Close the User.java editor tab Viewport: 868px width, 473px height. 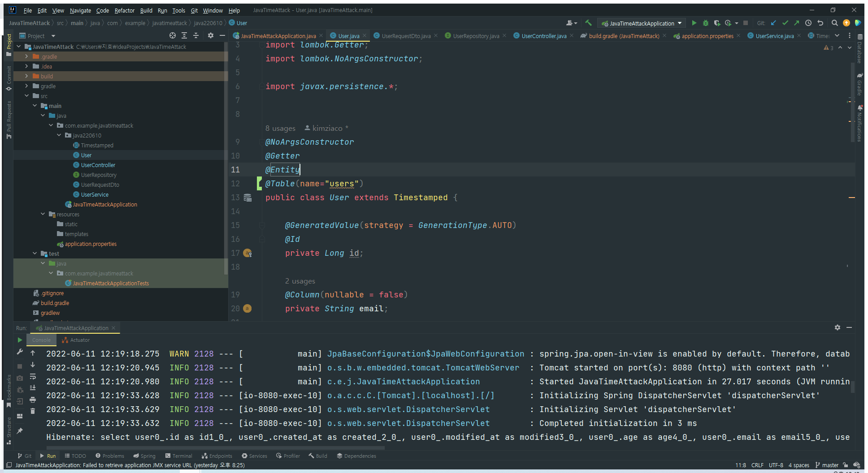click(365, 36)
